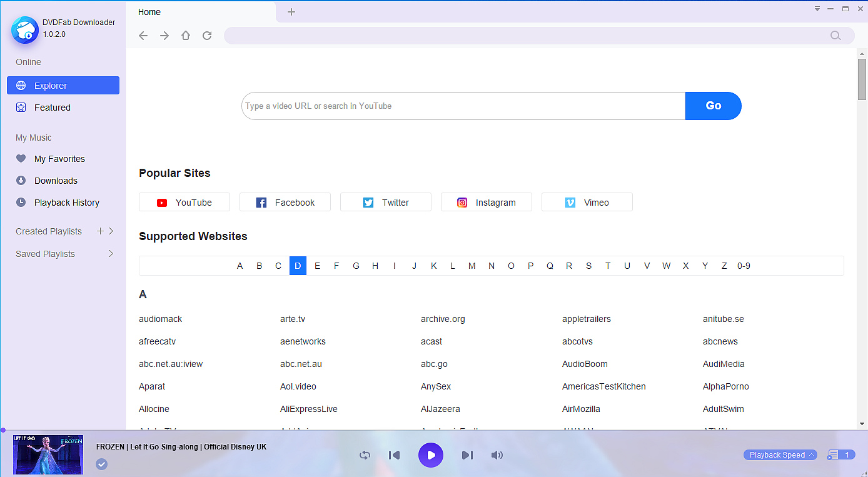The image size is (868, 477).
Task: Select Explorer in the sidebar
Action: (x=63, y=86)
